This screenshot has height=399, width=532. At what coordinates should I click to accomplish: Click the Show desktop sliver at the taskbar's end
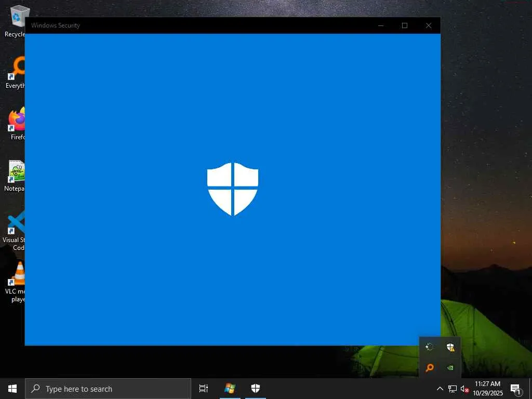point(530,389)
